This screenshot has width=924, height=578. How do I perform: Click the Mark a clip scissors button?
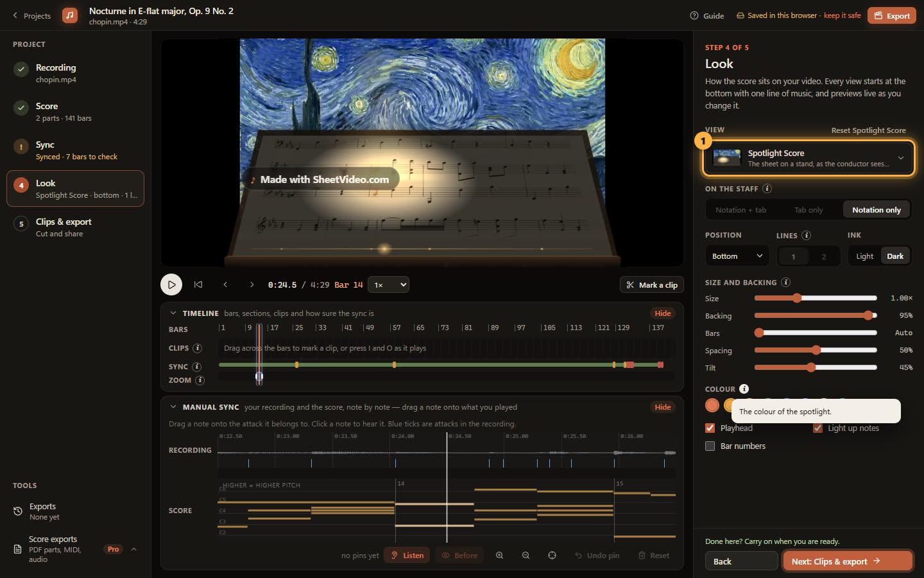tap(651, 285)
